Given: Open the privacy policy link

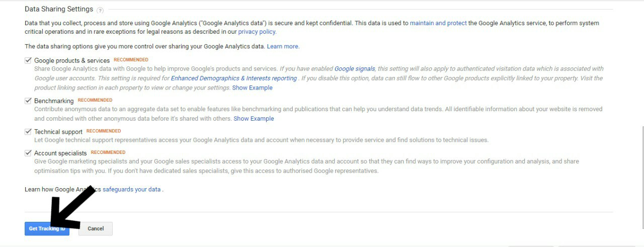Looking at the screenshot, I should click(x=257, y=32).
